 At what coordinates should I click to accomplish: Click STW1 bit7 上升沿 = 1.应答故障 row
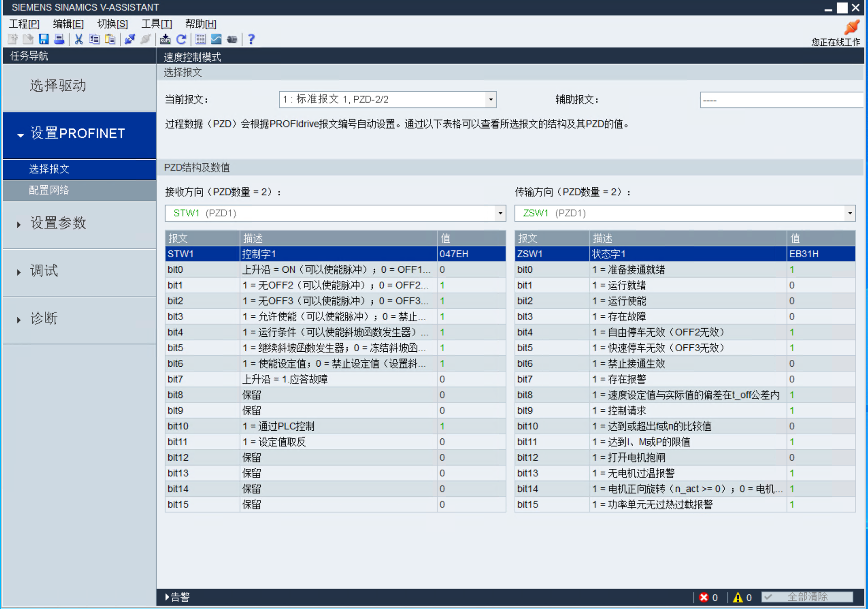pyautogui.click(x=335, y=379)
